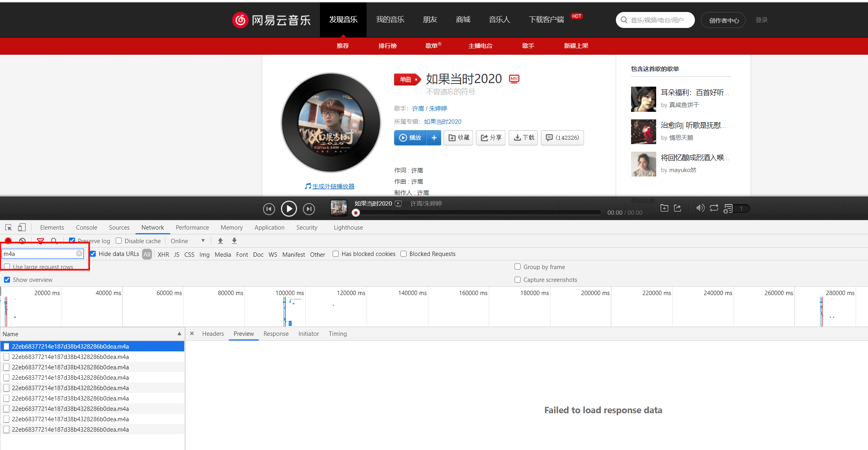Screen dimensions: 868x450
Task: Clear the network log with the clear icon
Action: pyautogui.click(x=22, y=241)
